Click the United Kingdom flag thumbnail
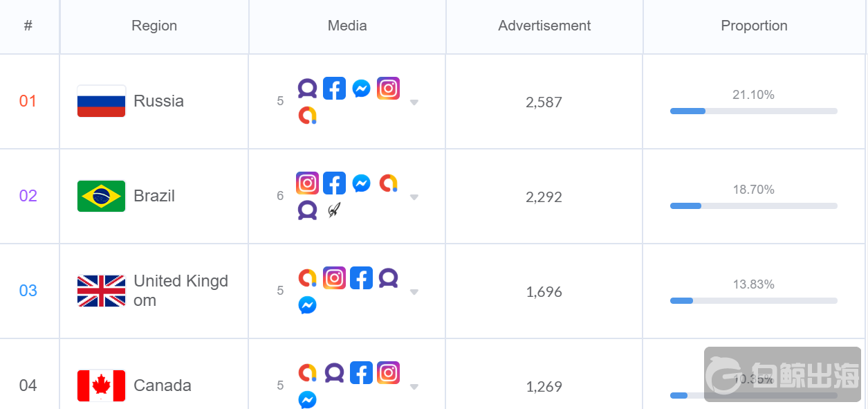 coord(101,291)
